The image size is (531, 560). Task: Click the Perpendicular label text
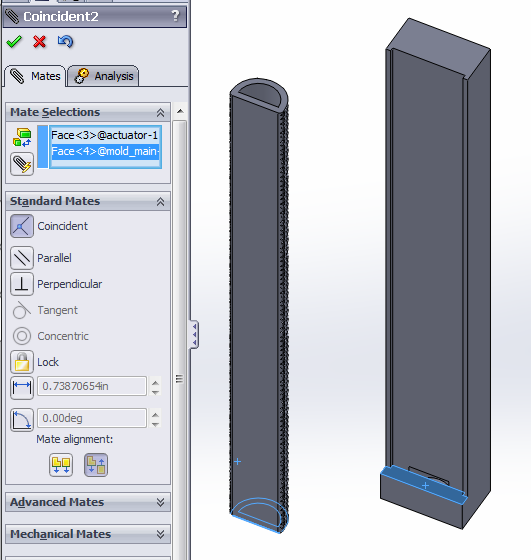click(x=70, y=284)
